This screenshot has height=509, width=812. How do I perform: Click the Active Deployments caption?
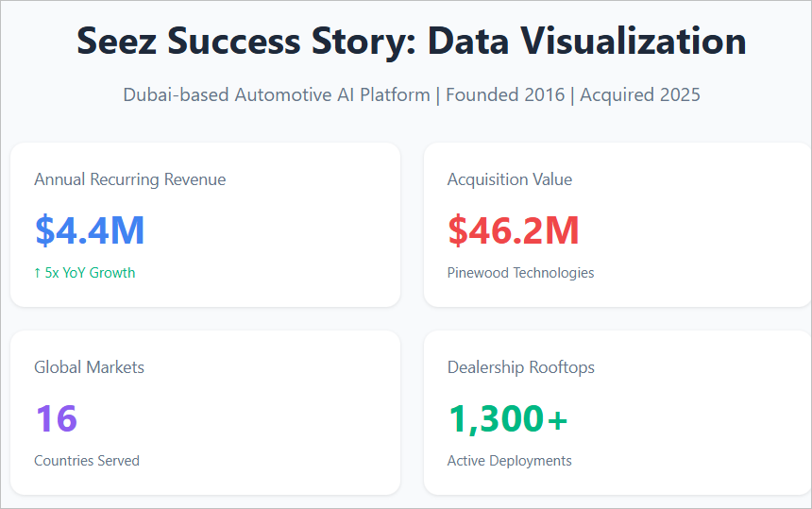(x=510, y=461)
